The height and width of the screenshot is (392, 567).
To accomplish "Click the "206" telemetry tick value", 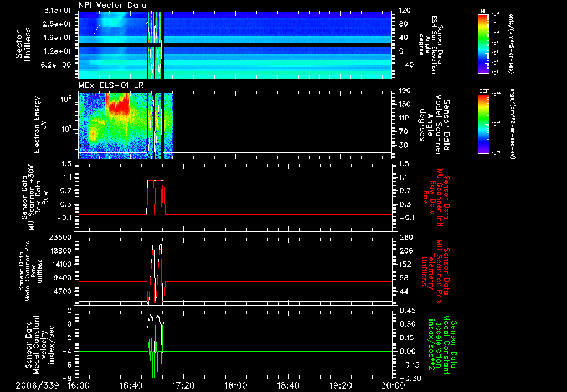I will click(x=405, y=251).
